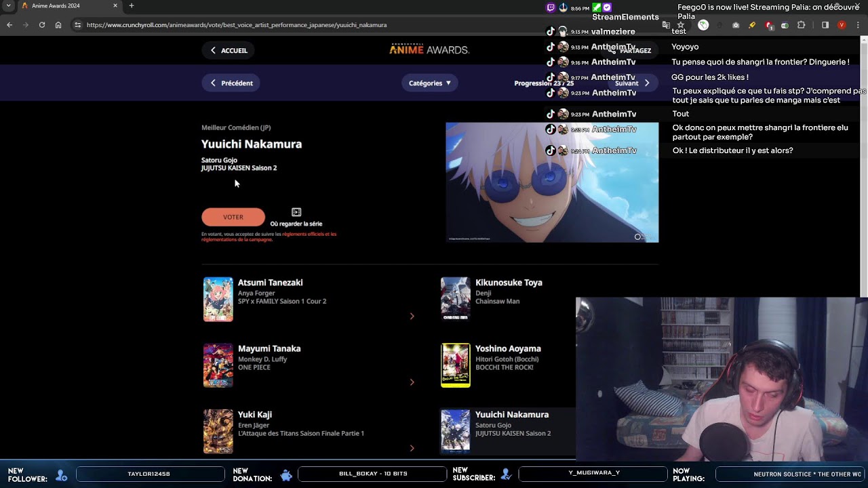Screen dimensions: 868x488
Task: Click the Atsumi Tanezaki name text
Action: [271, 283]
